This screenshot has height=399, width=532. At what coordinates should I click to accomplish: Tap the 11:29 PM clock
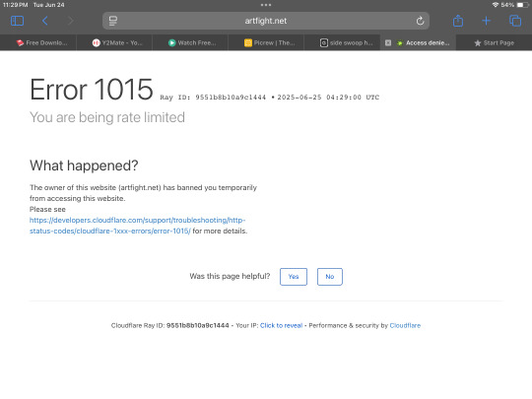(x=15, y=5)
